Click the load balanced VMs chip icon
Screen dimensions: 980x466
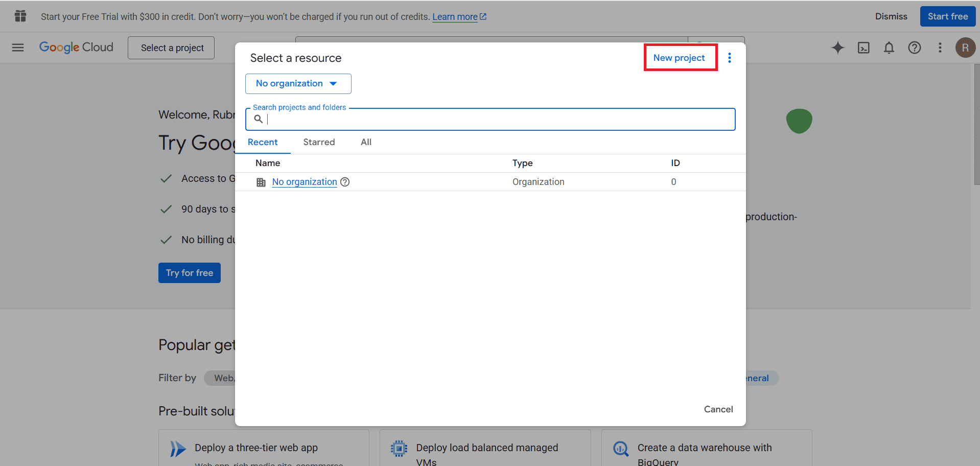pyautogui.click(x=399, y=449)
